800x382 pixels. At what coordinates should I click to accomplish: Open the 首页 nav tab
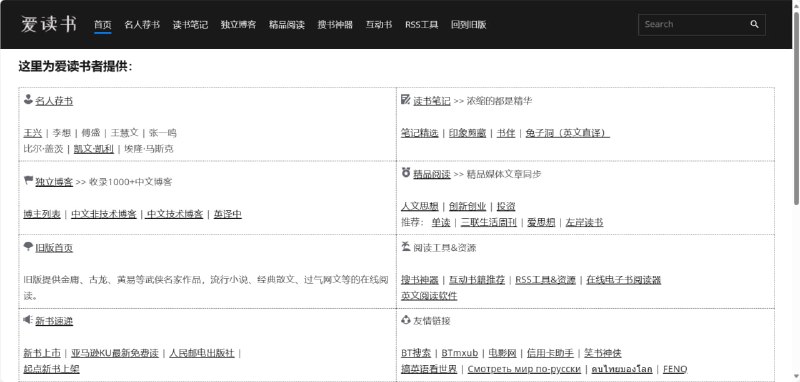click(x=103, y=24)
